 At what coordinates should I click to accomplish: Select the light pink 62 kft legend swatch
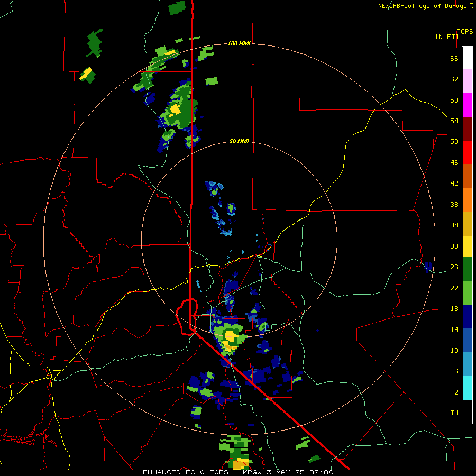467,81
